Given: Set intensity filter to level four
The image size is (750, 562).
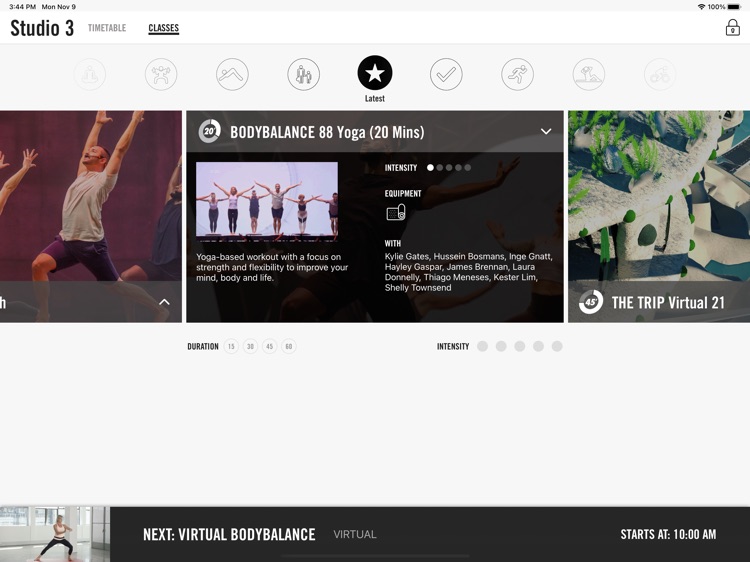Looking at the screenshot, I should [x=538, y=346].
